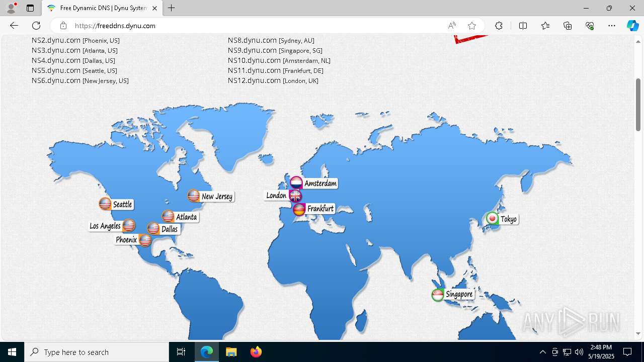Click the taskbar search box
This screenshot has width=644, height=362.
tap(97, 352)
